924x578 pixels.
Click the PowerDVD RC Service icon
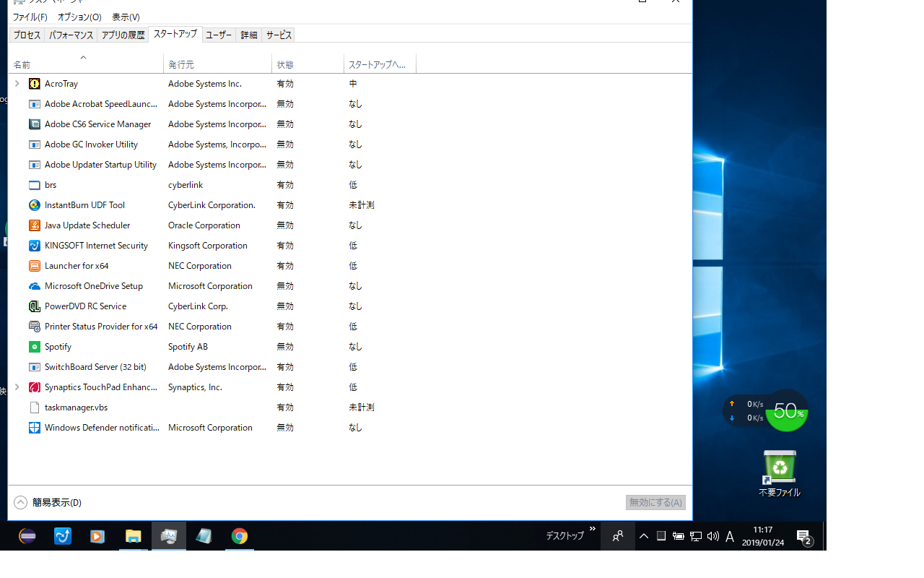click(34, 306)
